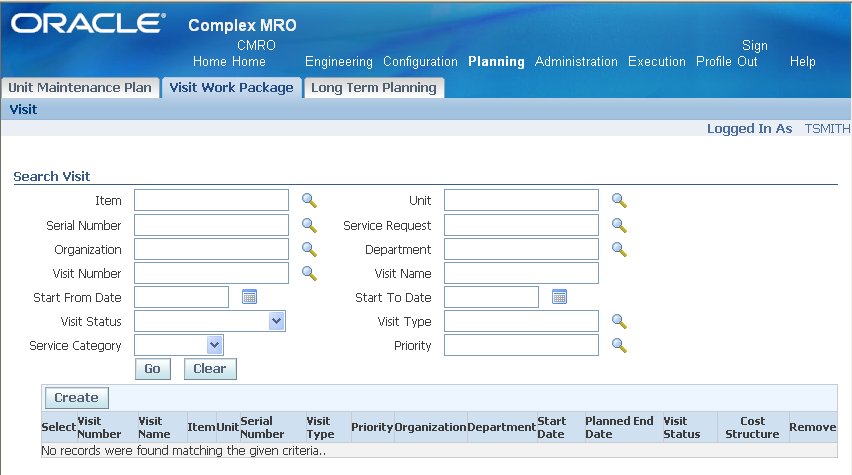The image size is (852, 475).
Task: Focus the Organization input field
Action: [x=211, y=249]
